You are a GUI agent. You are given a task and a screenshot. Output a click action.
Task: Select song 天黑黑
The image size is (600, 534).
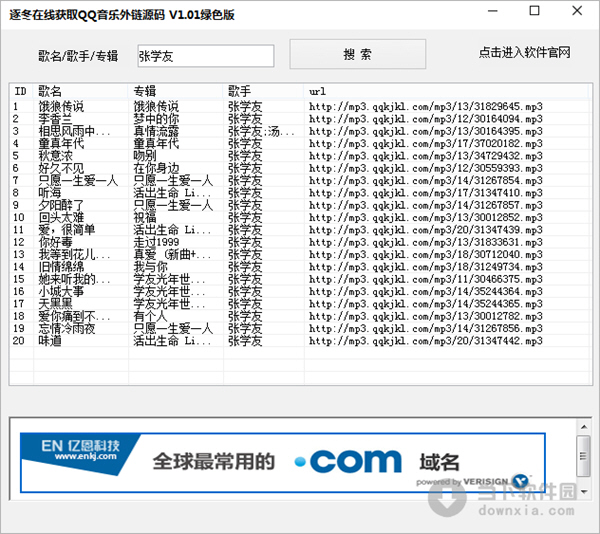pyautogui.click(x=55, y=303)
